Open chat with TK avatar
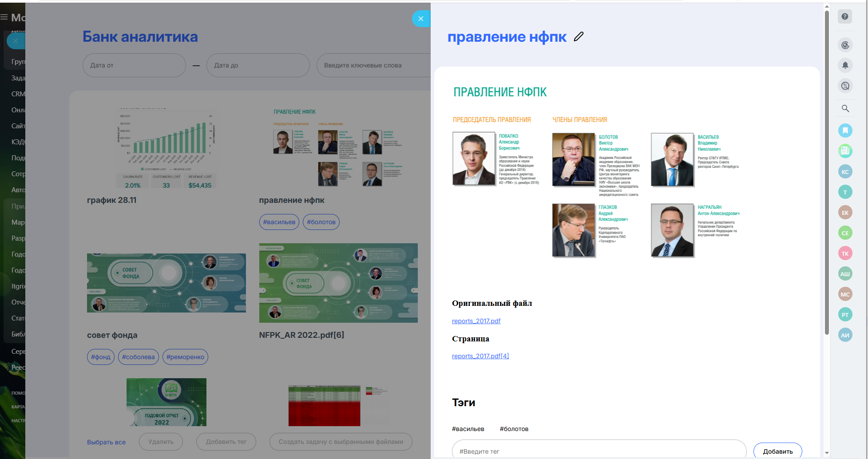The width and height of the screenshot is (868, 459). [x=845, y=253]
